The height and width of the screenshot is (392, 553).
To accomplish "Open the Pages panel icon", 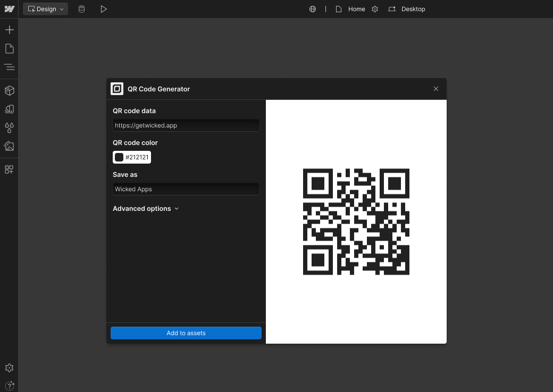I will click(x=10, y=49).
